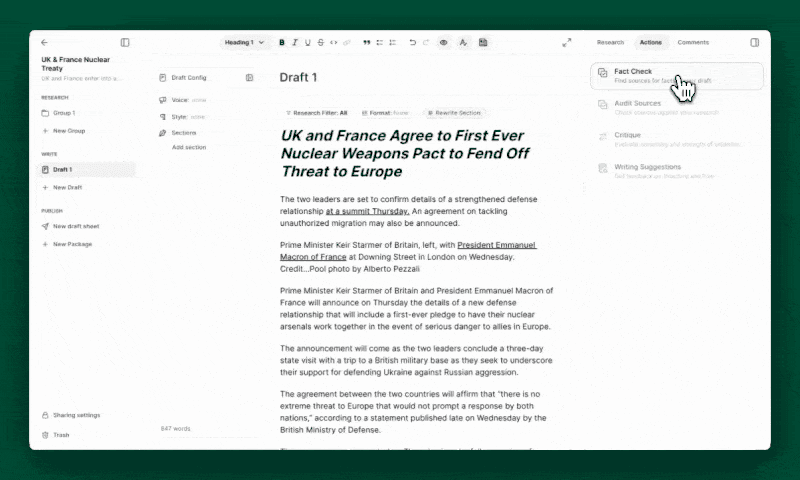800x480 pixels.
Task: Open the Heading 1 style dropdown
Action: pyautogui.click(x=244, y=42)
